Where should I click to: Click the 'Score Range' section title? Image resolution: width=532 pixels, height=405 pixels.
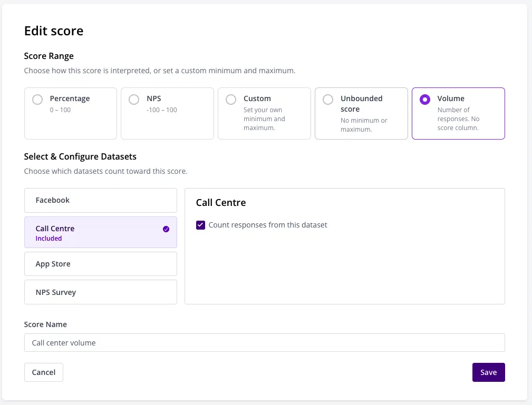pos(49,56)
